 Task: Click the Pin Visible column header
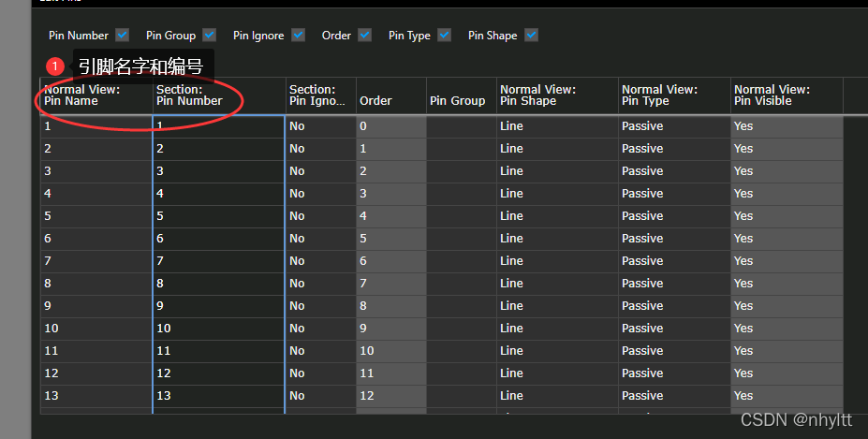coord(787,95)
